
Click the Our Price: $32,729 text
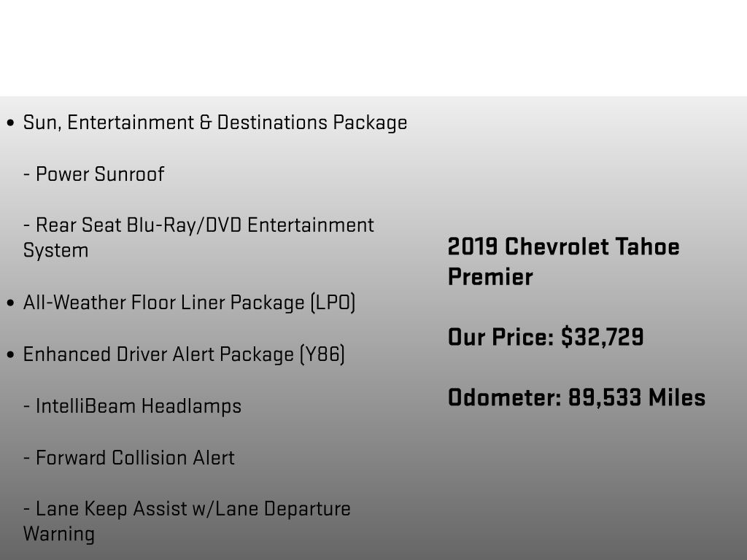[546, 337]
